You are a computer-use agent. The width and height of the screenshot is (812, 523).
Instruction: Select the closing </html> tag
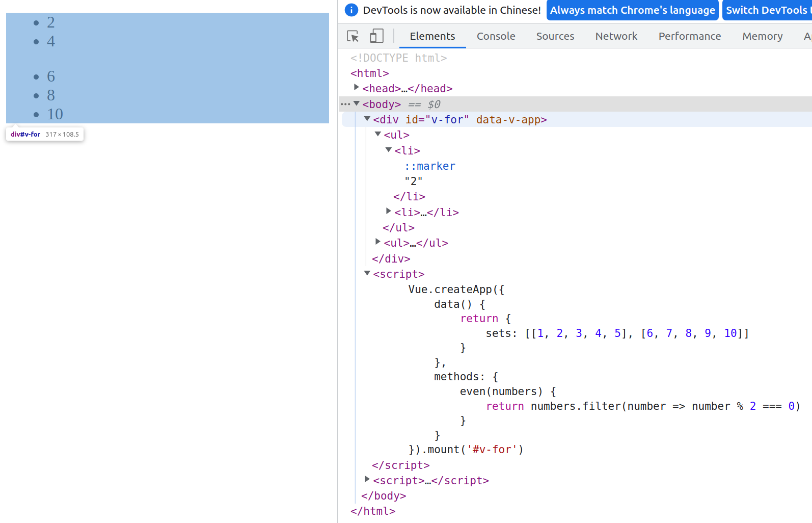pos(373,511)
